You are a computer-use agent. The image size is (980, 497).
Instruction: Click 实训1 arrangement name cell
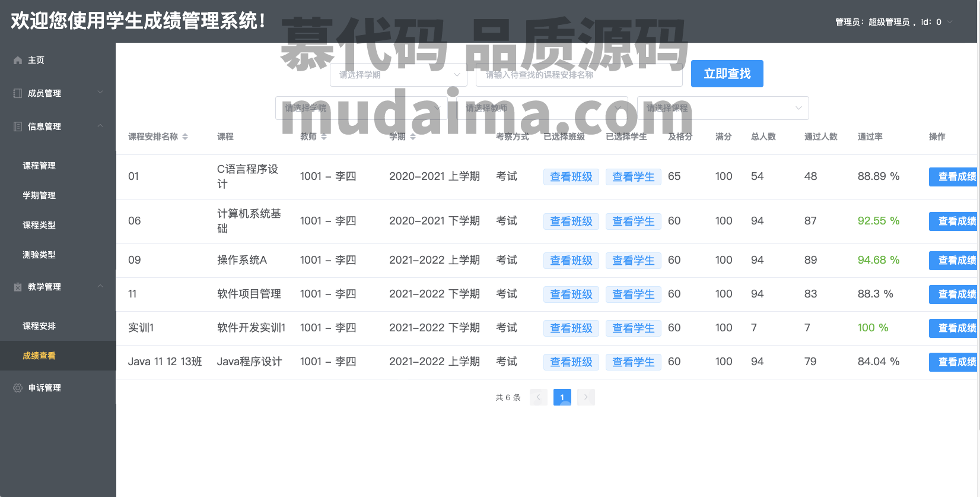tap(141, 328)
